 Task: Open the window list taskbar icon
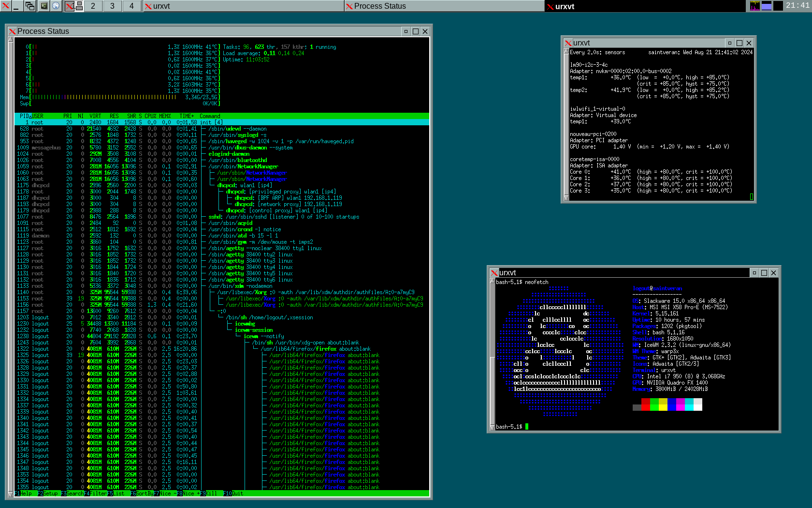click(30, 6)
